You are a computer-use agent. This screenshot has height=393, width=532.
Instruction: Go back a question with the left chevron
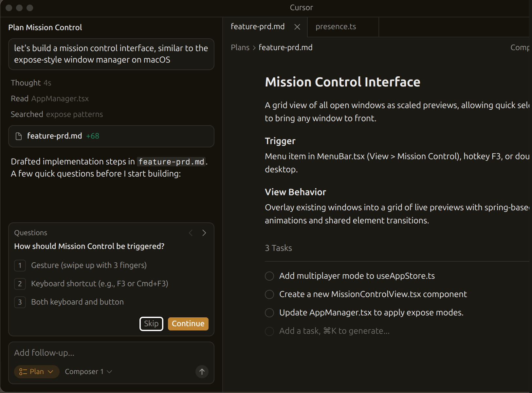[x=191, y=233]
